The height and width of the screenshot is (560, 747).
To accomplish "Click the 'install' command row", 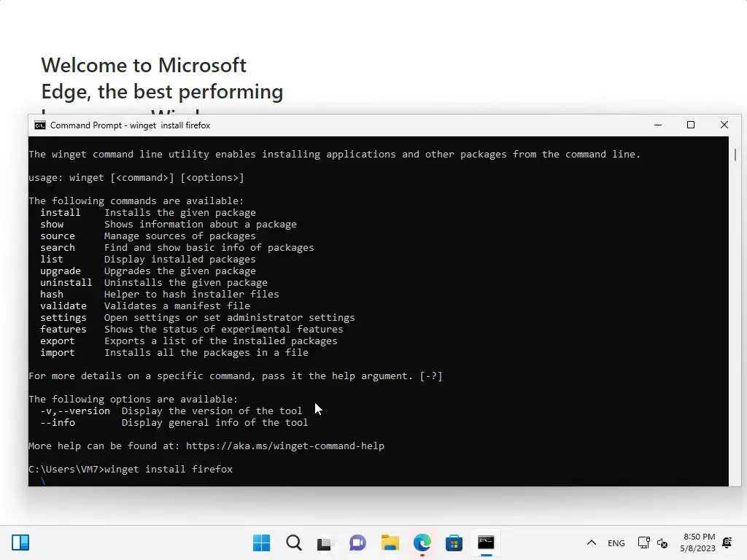I will pyautogui.click(x=147, y=213).
